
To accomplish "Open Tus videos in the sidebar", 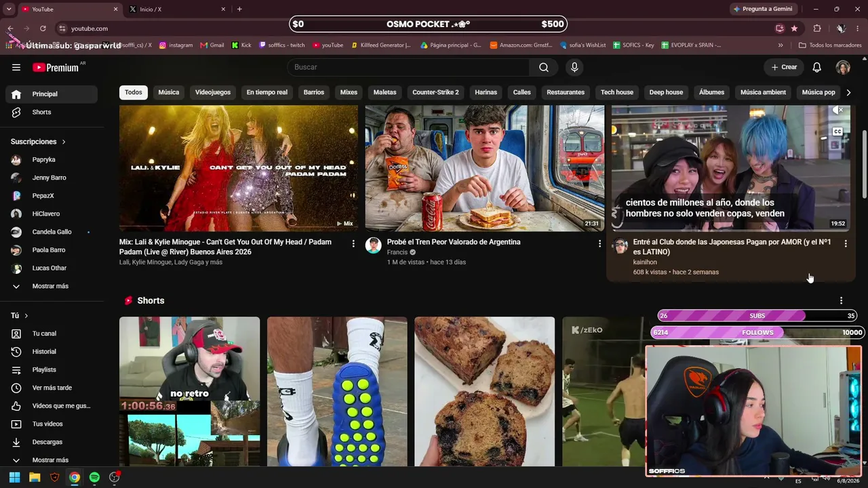I will [x=49, y=424].
